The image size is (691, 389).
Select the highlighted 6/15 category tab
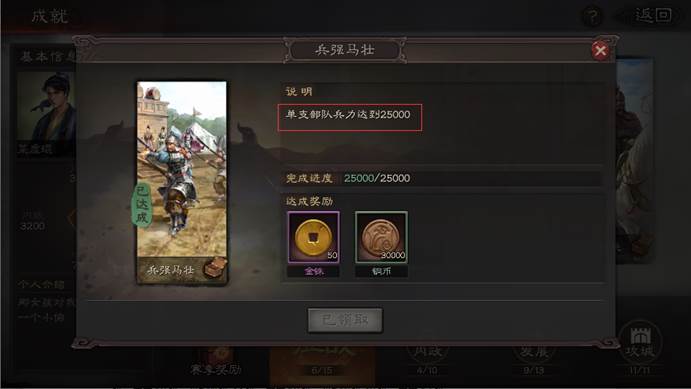tap(322, 365)
